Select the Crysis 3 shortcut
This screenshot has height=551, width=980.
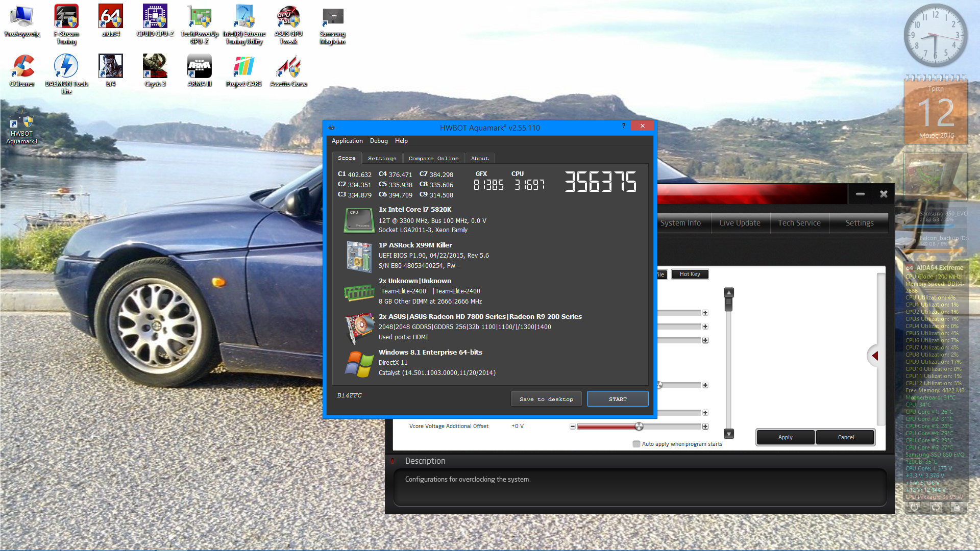click(x=155, y=70)
